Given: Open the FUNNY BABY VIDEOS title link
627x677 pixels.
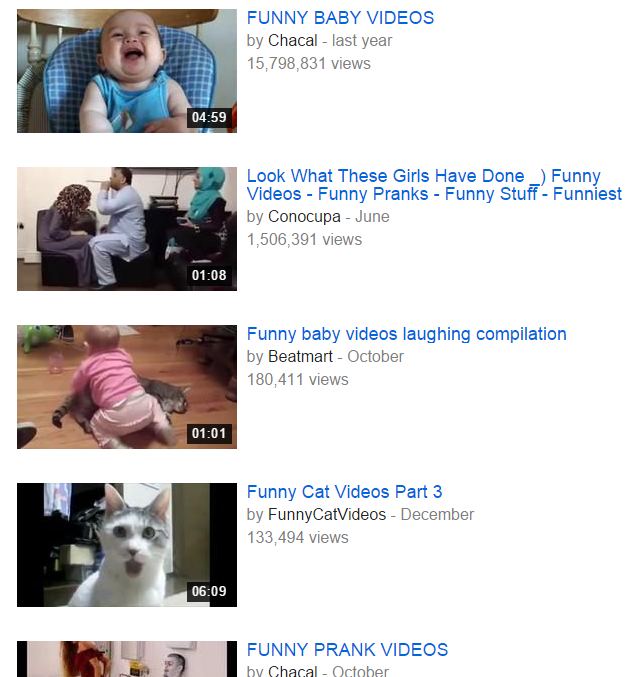Looking at the screenshot, I should (340, 18).
